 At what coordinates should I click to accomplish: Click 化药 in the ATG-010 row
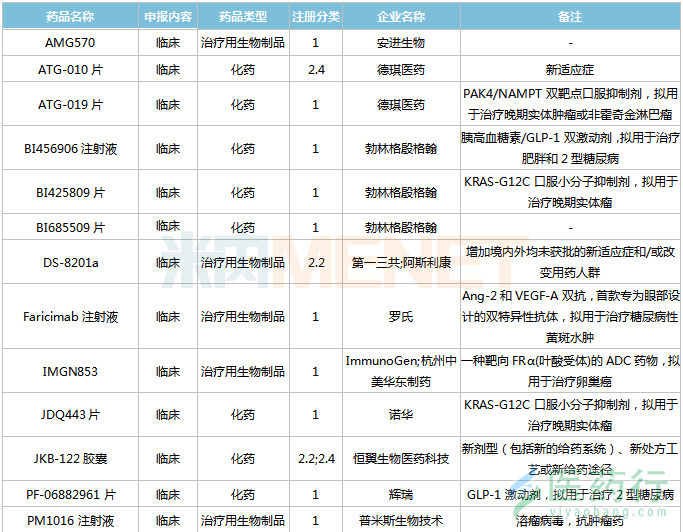(x=243, y=69)
